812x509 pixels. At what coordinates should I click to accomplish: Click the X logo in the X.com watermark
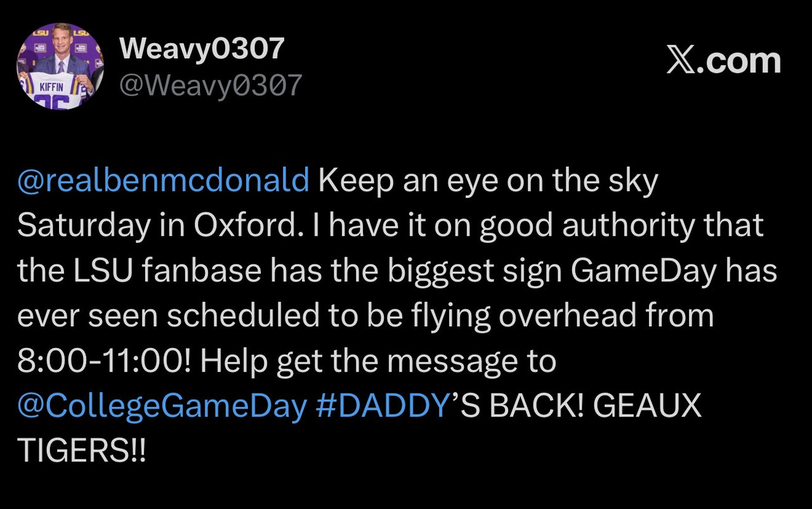(681, 61)
